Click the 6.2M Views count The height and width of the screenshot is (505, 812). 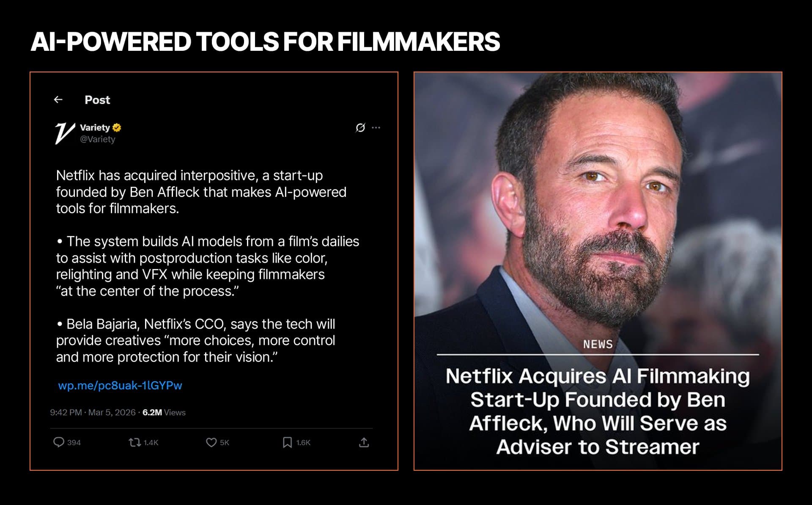[164, 412]
